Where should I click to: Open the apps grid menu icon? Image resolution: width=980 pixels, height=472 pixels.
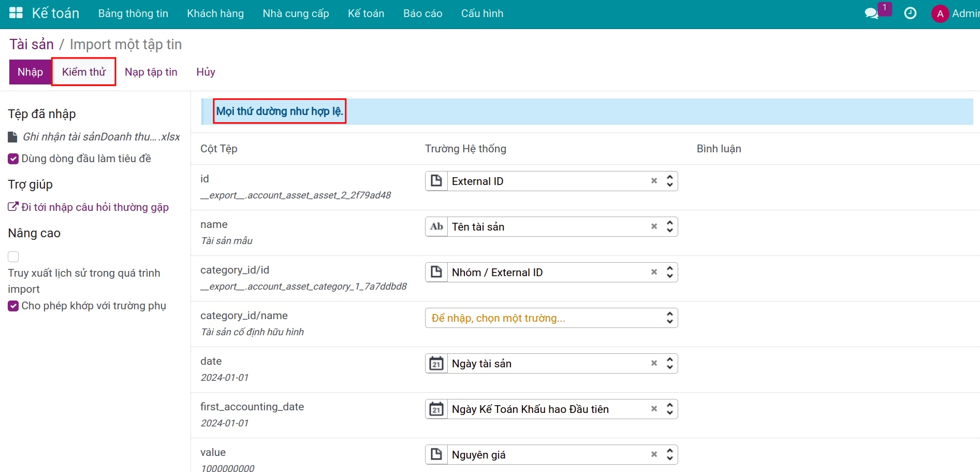pyautogui.click(x=16, y=13)
